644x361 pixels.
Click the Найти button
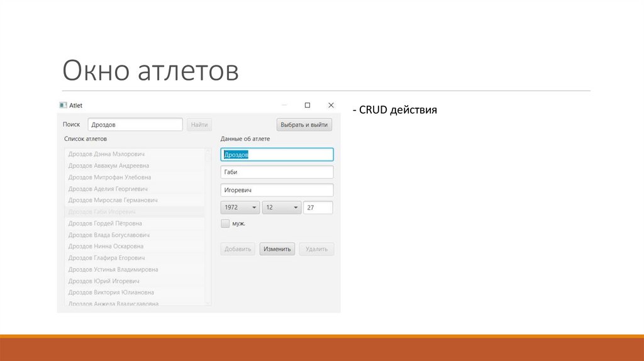pos(199,125)
